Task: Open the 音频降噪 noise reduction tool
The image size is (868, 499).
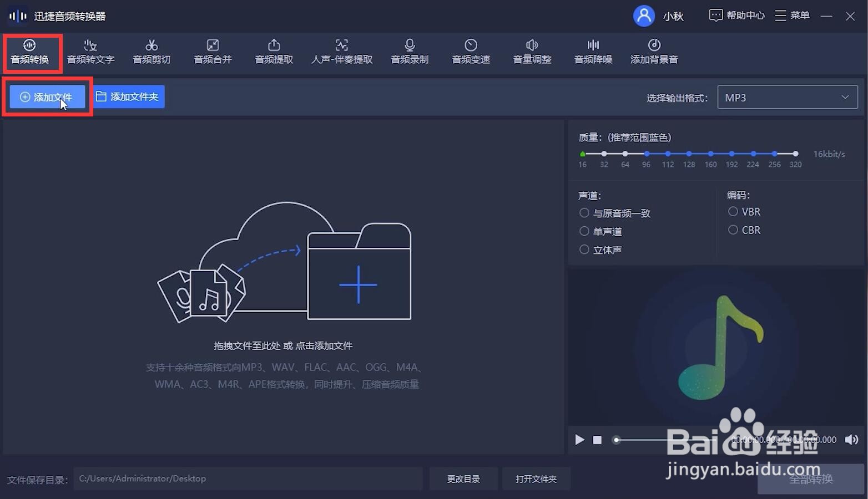Action: click(593, 52)
